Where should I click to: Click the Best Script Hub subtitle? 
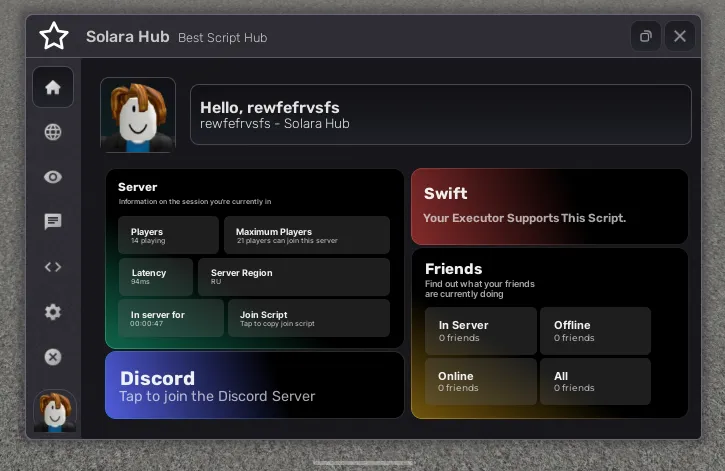click(x=222, y=37)
